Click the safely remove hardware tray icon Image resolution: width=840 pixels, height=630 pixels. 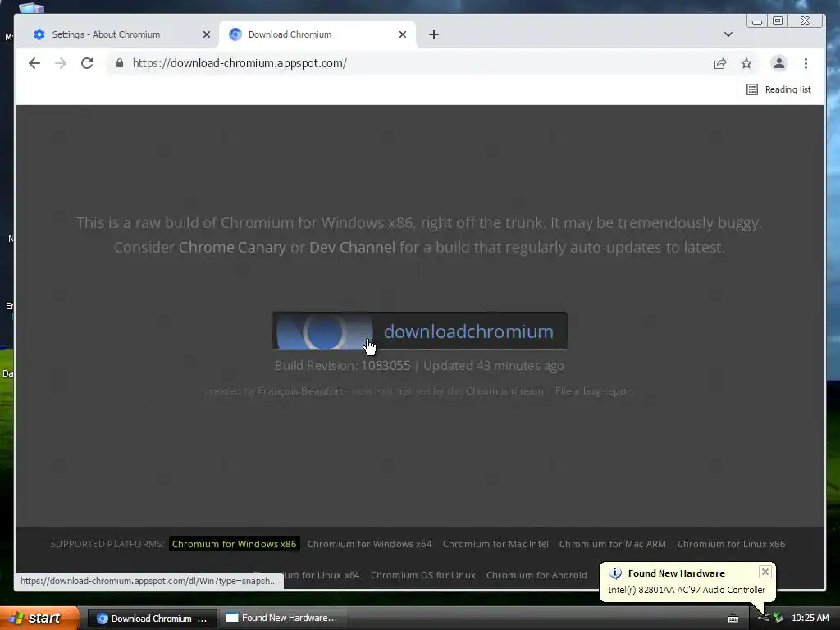778,618
